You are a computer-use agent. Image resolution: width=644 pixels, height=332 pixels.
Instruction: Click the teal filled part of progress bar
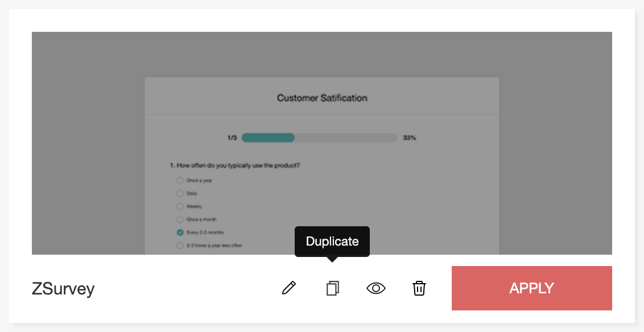click(268, 138)
